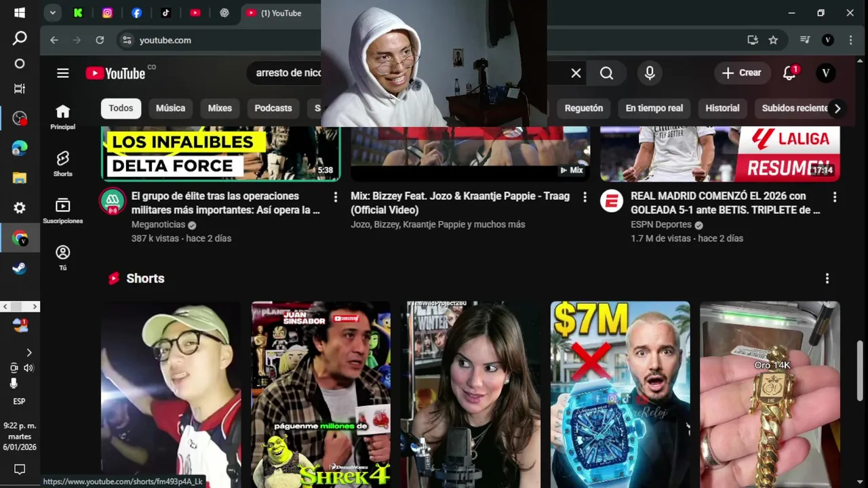Viewport: 868px width, 488px height.
Task: Open the Shrek 4 short
Action: (321, 394)
